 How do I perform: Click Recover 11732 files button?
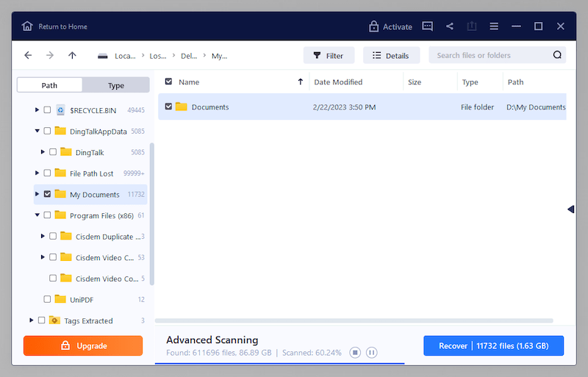[493, 345]
